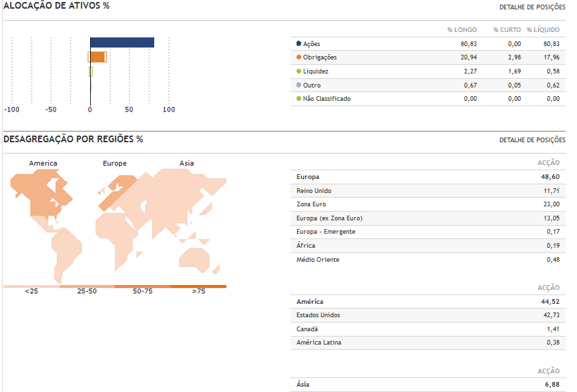Select the América Latina row
Viewport: 577px width, 392px height.
click(427, 343)
